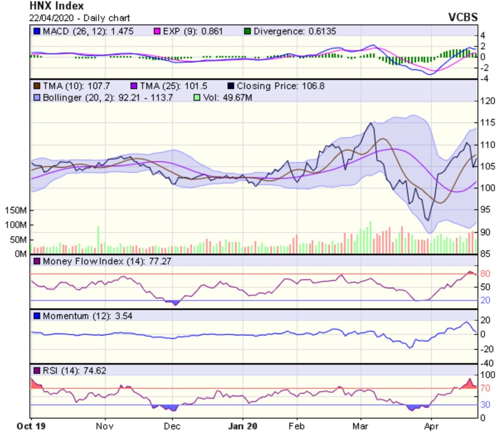
Task: Click the Oct 19 date axis label
Action: [x=31, y=426]
